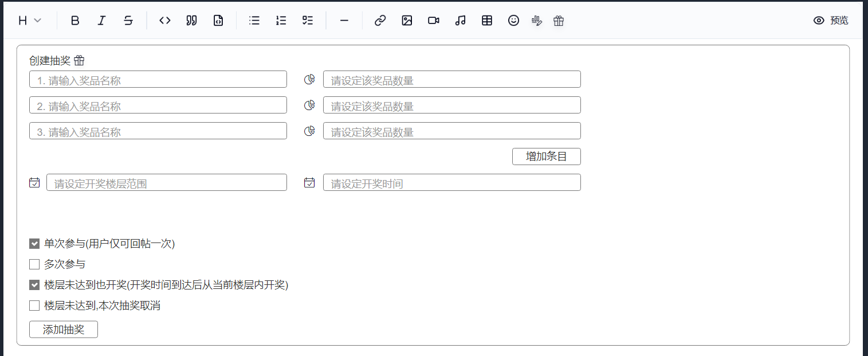Screen dimensions: 868x356
Task: Click 增加条目 to add a prize row
Action: (546, 157)
